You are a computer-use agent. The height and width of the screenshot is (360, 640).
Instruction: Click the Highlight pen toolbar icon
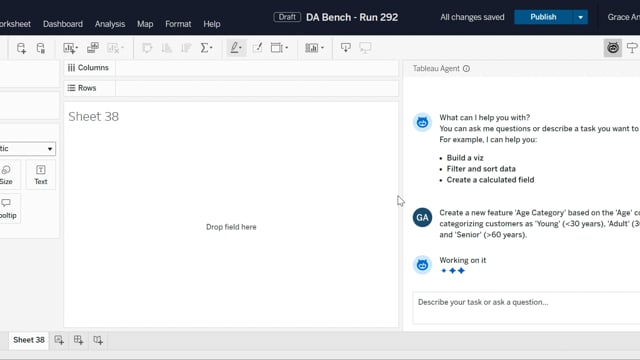pyautogui.click(x=236, y=48)
